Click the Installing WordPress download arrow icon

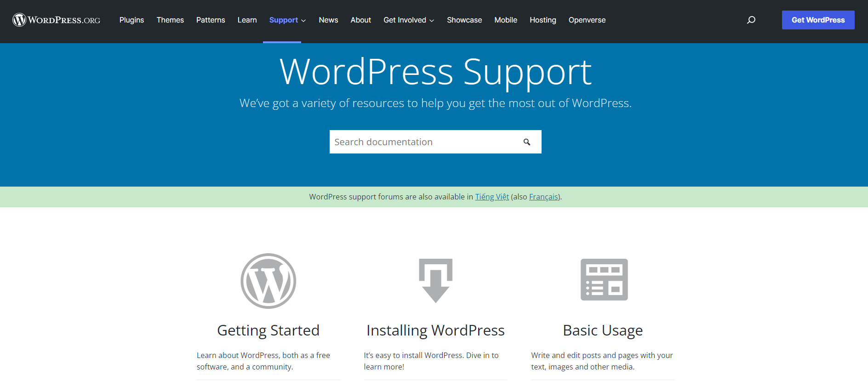[x=436, y=280]
